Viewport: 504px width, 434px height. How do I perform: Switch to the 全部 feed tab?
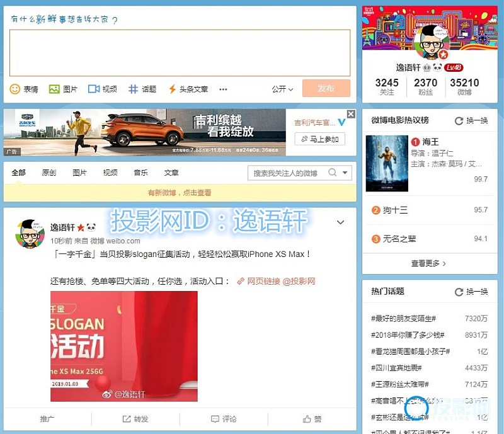(x=19, y=173)
